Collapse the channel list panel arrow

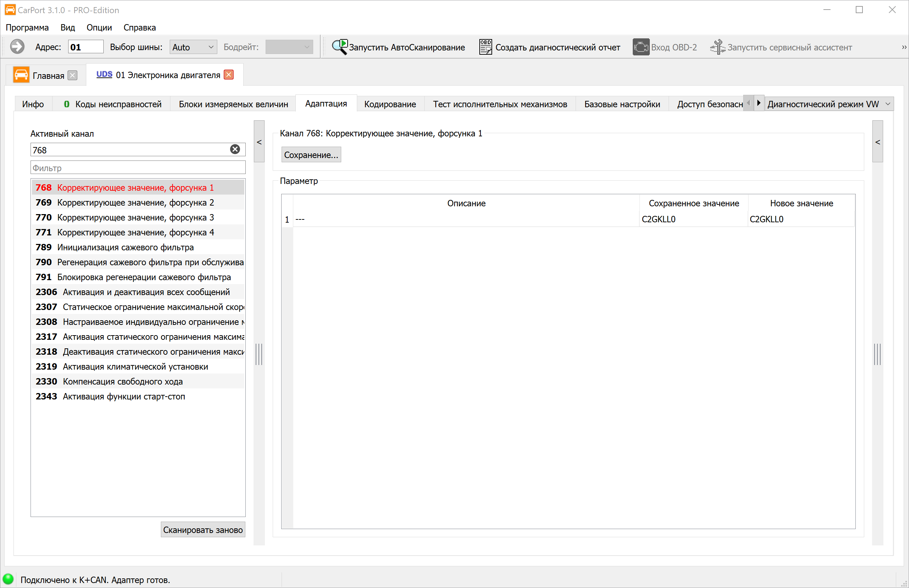(x=259, y=142)
